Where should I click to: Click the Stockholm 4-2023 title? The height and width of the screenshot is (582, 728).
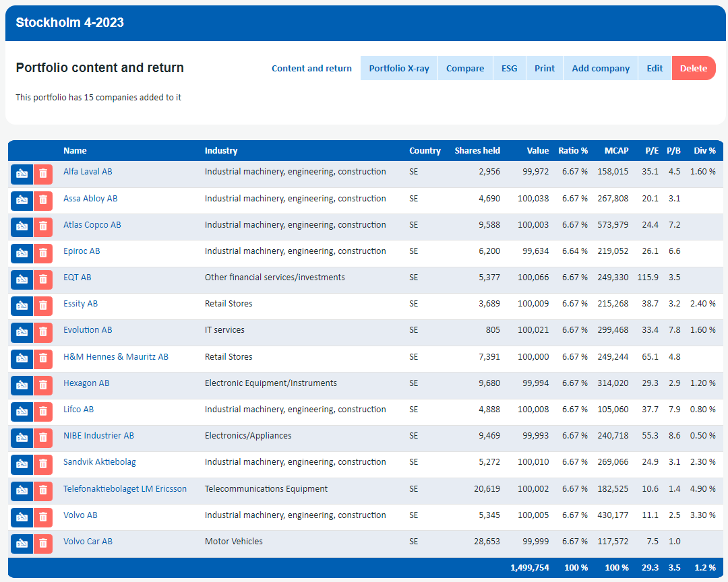[x=69, y=22]
